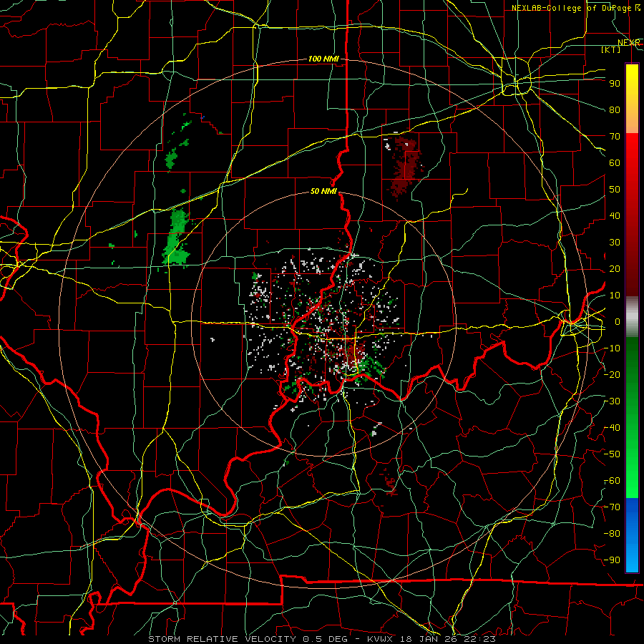
Task: Select the -10 value on velocity scale
Action: (612, 348)
